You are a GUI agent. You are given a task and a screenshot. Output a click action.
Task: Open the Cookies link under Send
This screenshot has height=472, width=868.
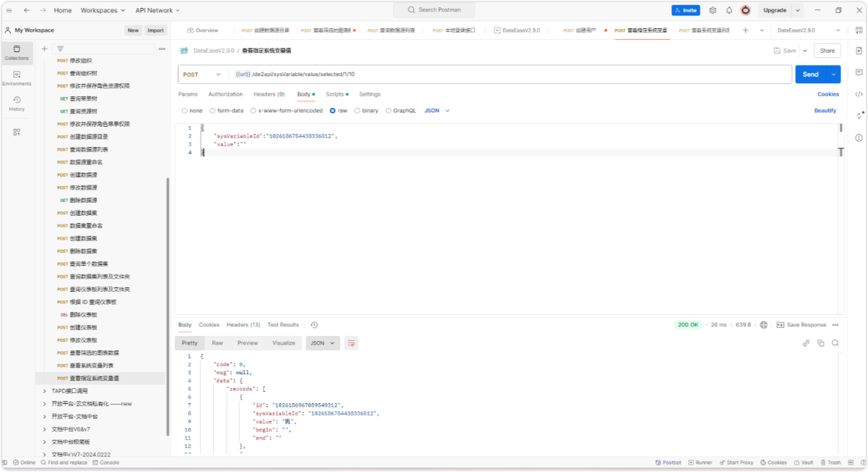click(828, 94)
